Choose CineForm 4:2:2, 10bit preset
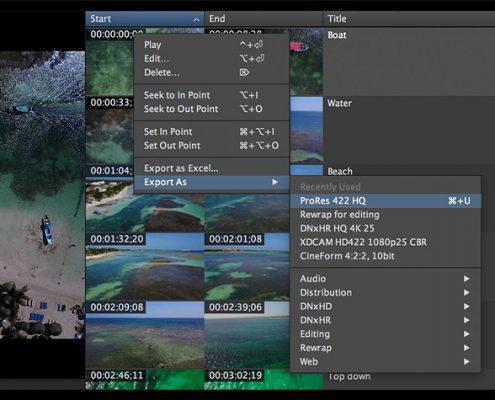Image resolution: width=495 pixels, height=400 pixels. (385, 256)
